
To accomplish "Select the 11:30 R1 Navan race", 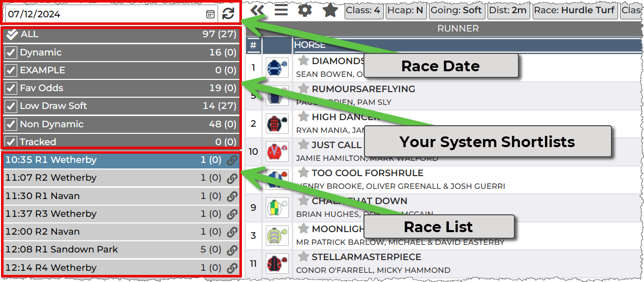I will click(x=121, y=196).
